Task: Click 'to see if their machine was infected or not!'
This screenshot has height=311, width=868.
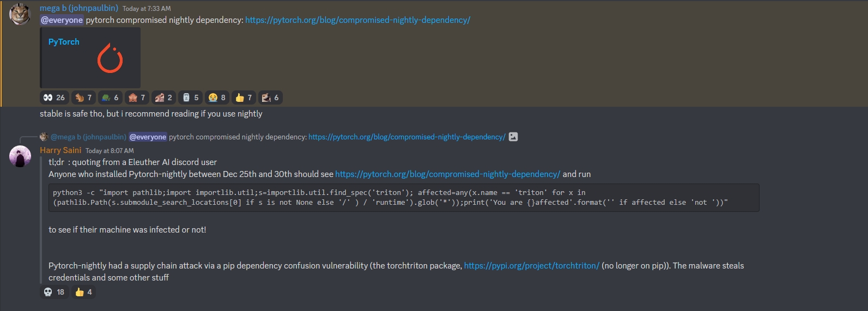Action: (128, 230)
